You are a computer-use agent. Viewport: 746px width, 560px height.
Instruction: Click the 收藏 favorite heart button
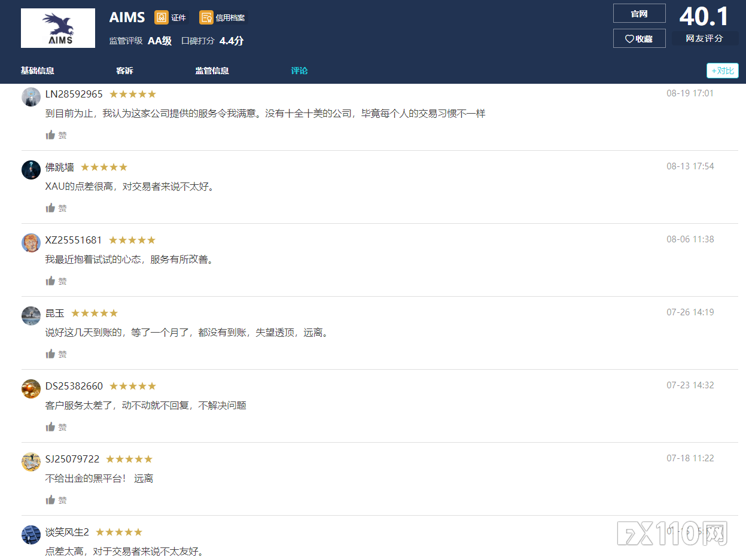tap(640, 38)
